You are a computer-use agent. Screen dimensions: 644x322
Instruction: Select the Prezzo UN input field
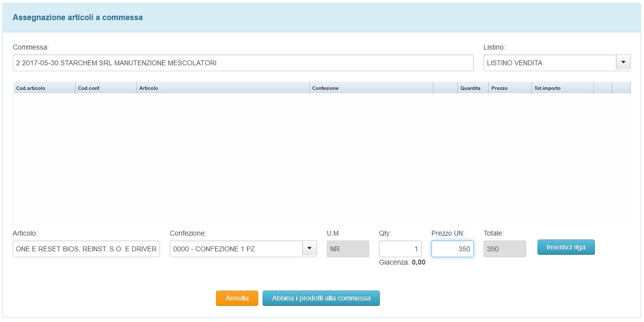452,249
